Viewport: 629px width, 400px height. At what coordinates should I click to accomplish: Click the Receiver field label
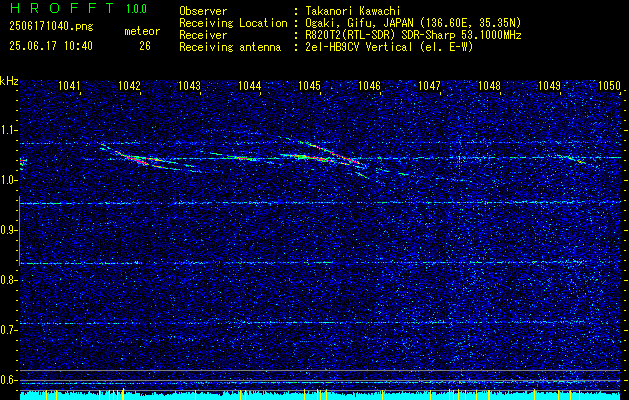point(203,35)
